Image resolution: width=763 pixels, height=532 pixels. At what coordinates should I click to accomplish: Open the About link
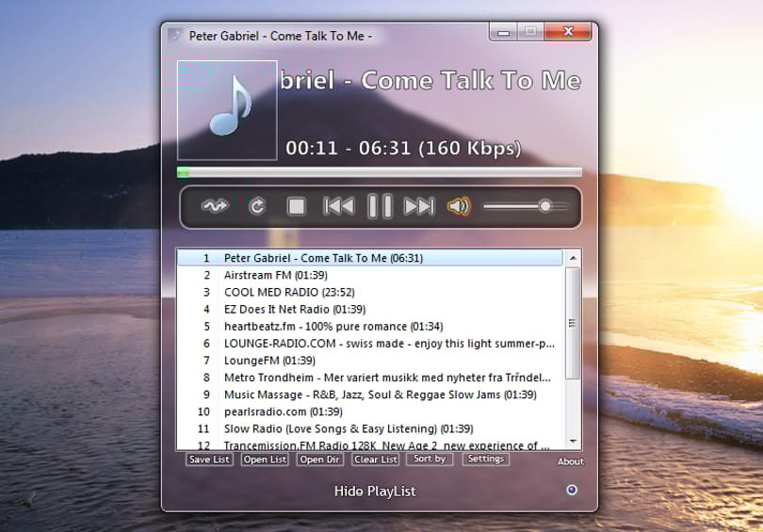click(570, 461)
